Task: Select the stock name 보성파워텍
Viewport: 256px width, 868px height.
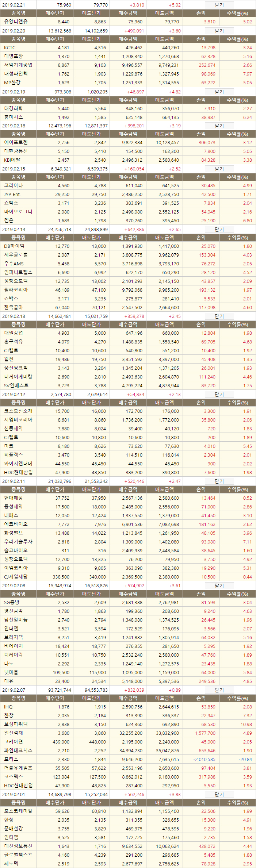Action: point(16,725)
